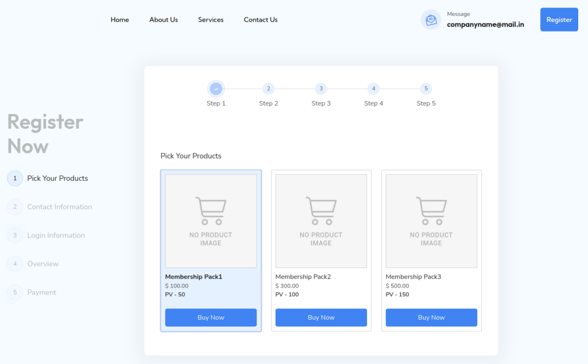Click the companyname@mail.in email address
588x364 pixels.
tap(485, 25)
